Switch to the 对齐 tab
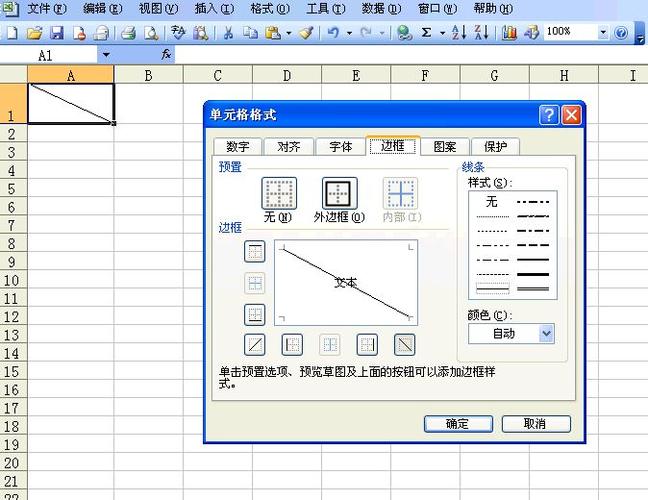The width and height of the screenshot is (648, 500). [x=289, y=147]
